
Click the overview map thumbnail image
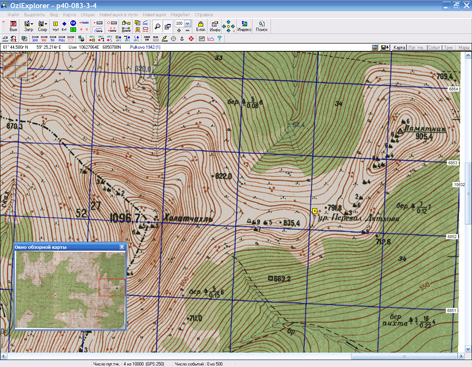pos(70,290)
